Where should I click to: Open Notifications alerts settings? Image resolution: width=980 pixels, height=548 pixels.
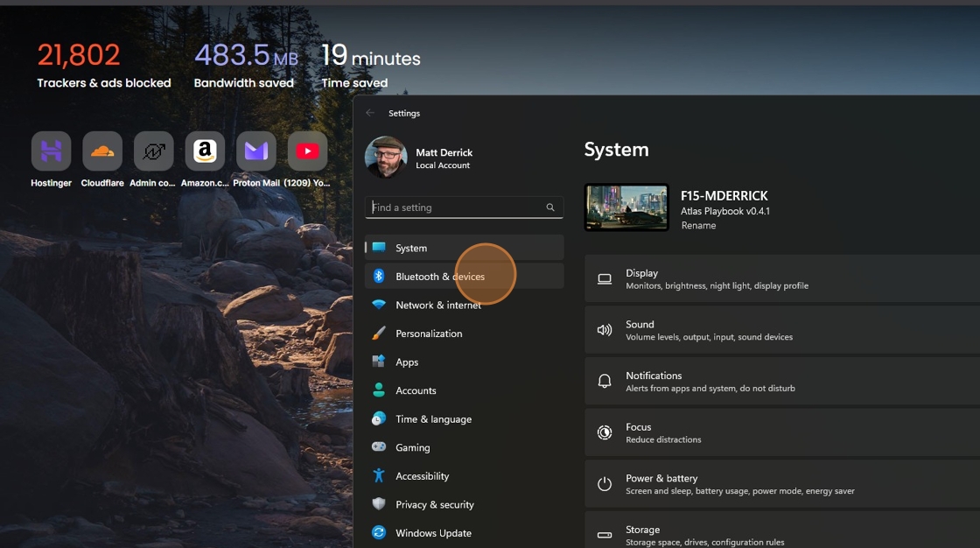(782, 381)
